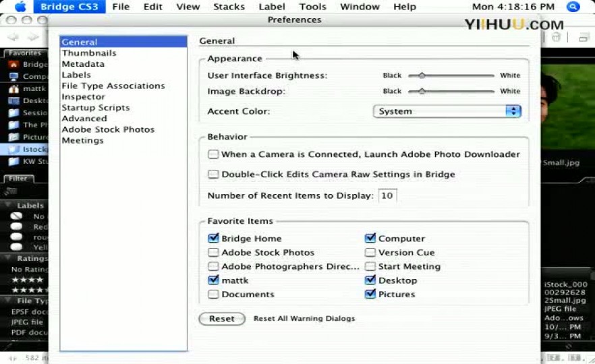The image size is (595, 364).
Task: Open the Stacks menu
Action: [229, 7]
